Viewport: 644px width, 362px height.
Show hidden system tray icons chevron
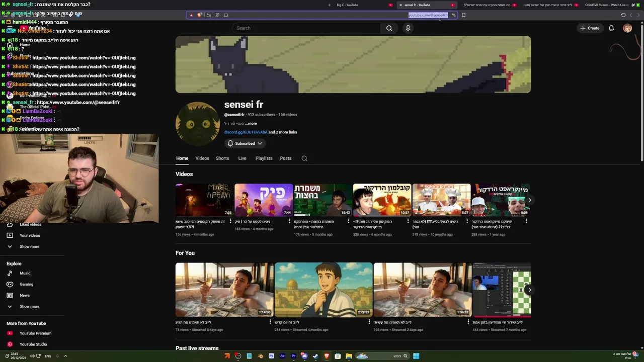tap(65, 356)
